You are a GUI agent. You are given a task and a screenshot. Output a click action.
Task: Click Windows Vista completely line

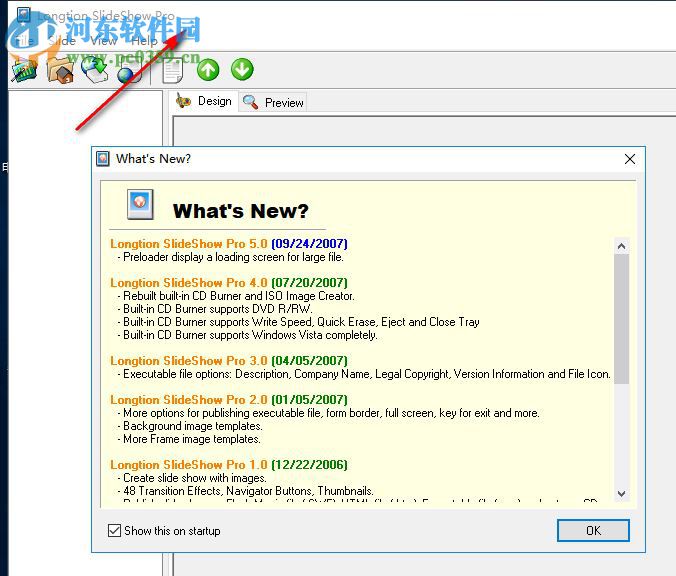[x=247, y=335]
